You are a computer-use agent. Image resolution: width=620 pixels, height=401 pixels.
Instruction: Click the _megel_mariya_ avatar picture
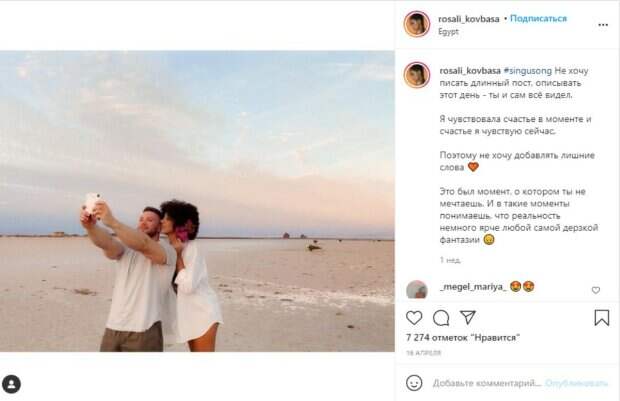(x=417, y=289)
